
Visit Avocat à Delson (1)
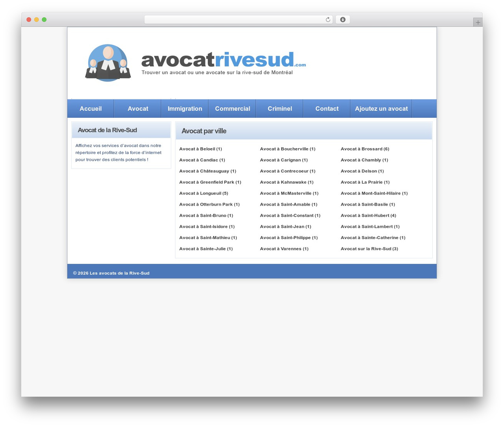pyautogui.click(x=362, y=171)
